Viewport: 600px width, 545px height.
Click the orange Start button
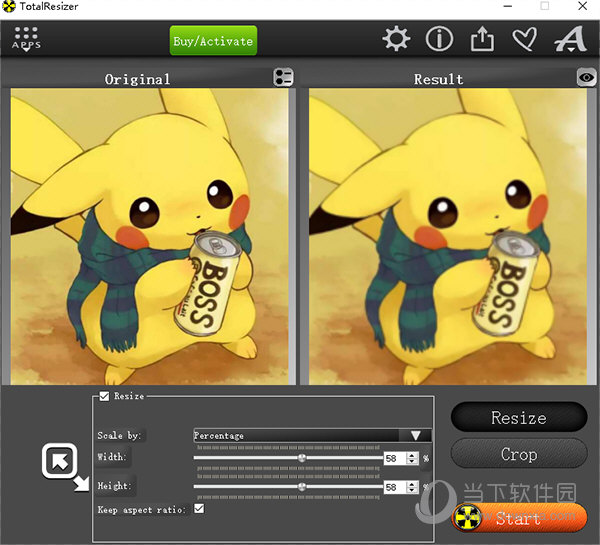pyautogui.click(x=519, y=519)
